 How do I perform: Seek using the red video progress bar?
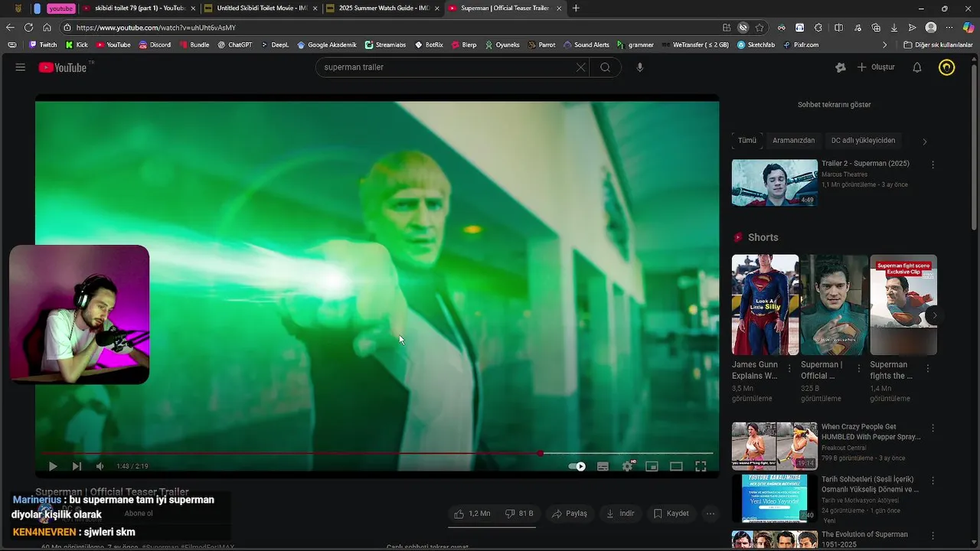point(377,453)
